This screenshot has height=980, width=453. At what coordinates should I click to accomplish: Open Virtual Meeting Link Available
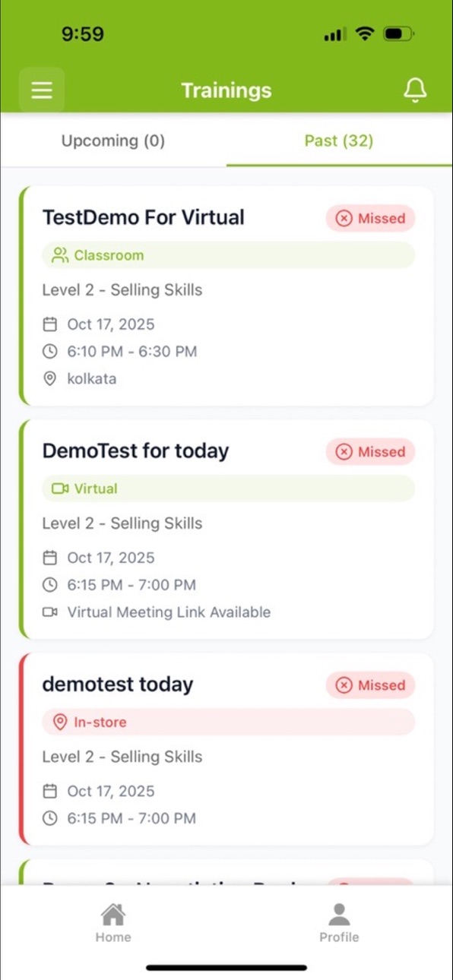pos(169,612)
